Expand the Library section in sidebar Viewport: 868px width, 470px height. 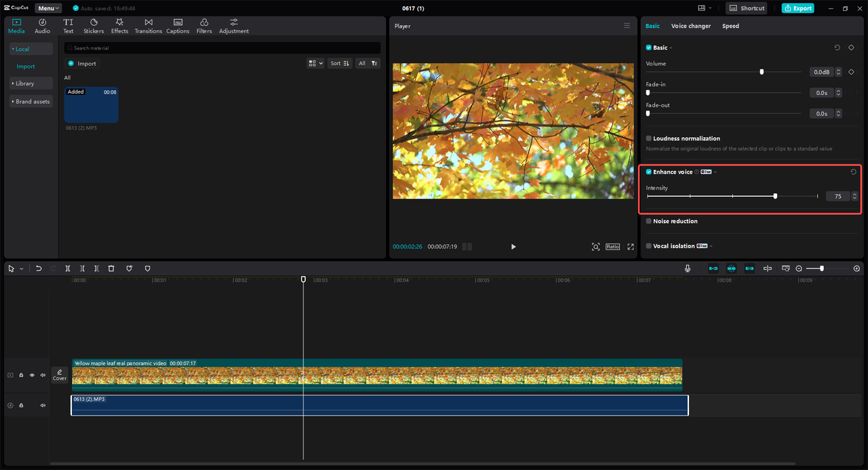point(25,83)
